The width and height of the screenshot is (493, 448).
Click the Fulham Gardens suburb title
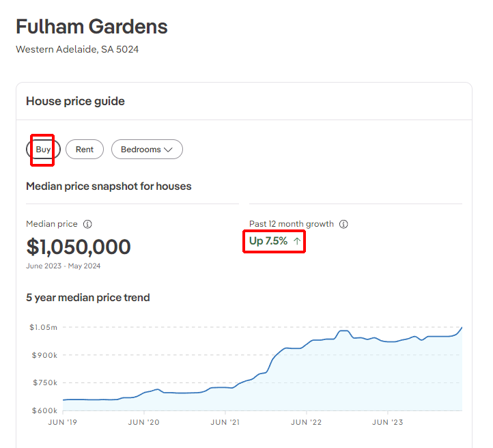click(91, 27)
